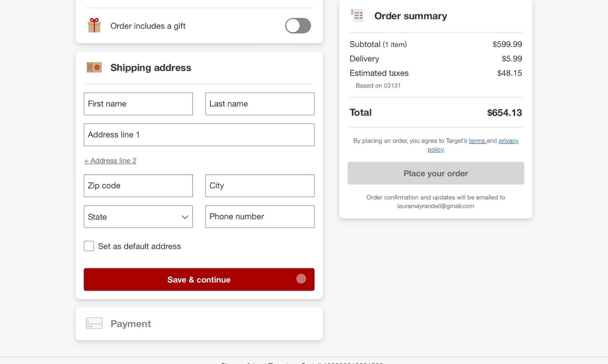The width and height of the screenshot is (608, 364).
Task: Click the Phone number field
Action: [x=259, y=216]
